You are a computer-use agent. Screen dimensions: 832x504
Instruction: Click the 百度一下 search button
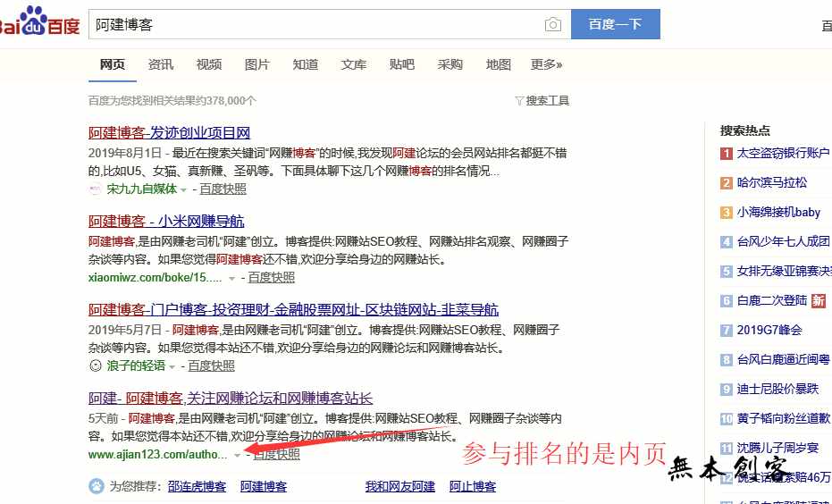point(616,24)
